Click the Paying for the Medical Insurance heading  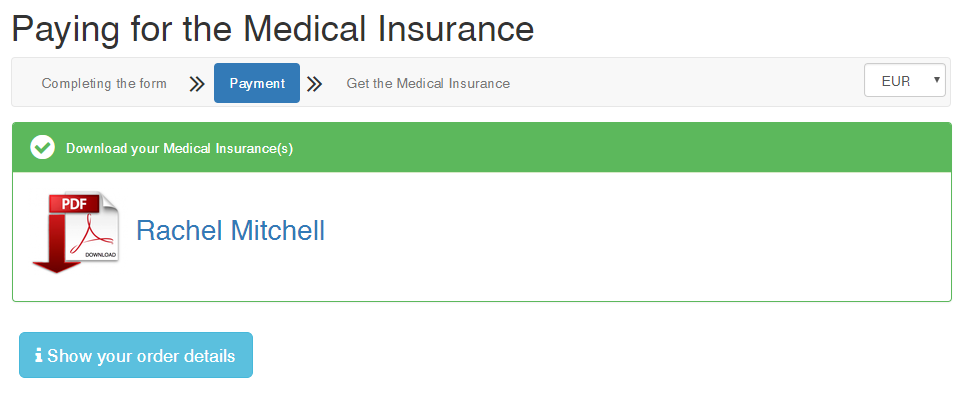point(273,29)
